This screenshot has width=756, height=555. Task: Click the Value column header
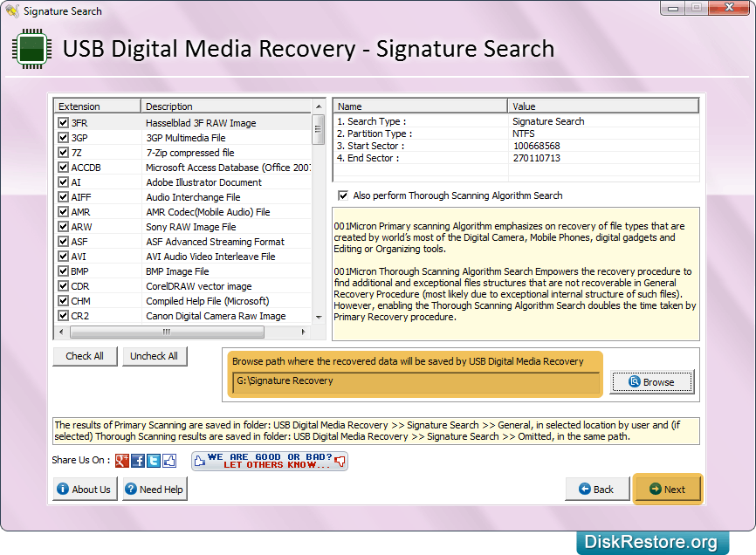[x=603, y=106]
